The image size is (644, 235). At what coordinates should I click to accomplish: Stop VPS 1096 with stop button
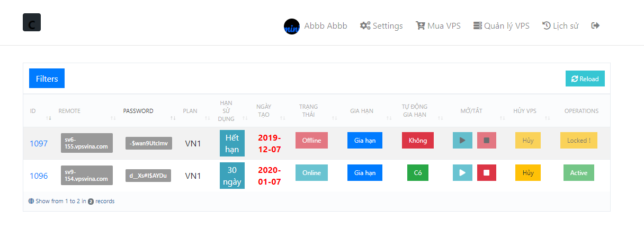(487, 173)
